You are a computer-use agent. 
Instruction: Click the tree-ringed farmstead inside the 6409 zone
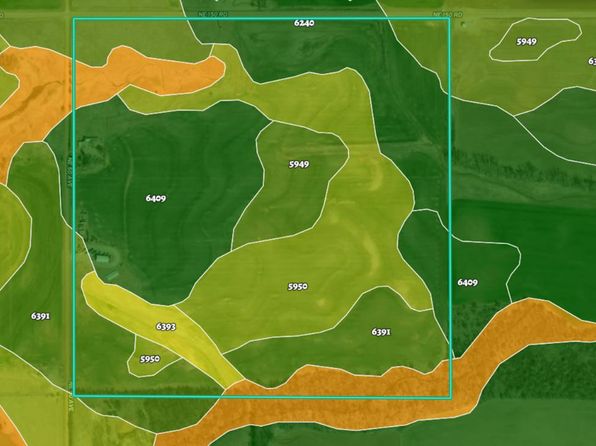click(x=92, y=155)
